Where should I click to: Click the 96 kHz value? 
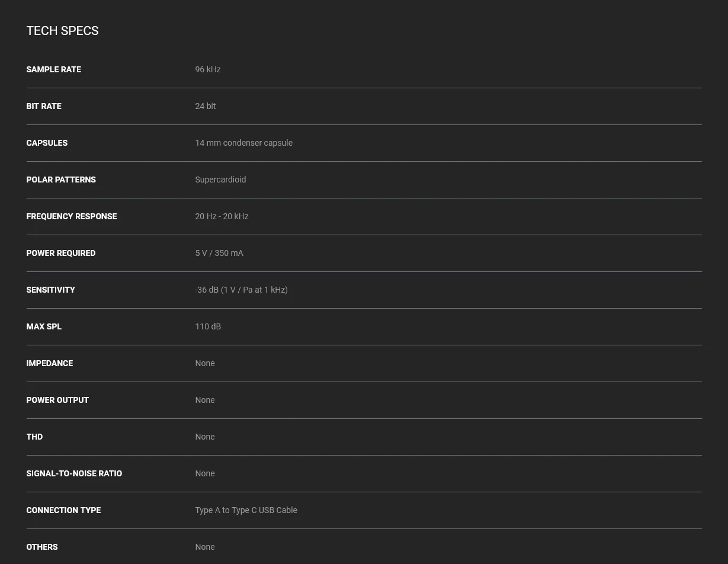[x=208, y=69]
